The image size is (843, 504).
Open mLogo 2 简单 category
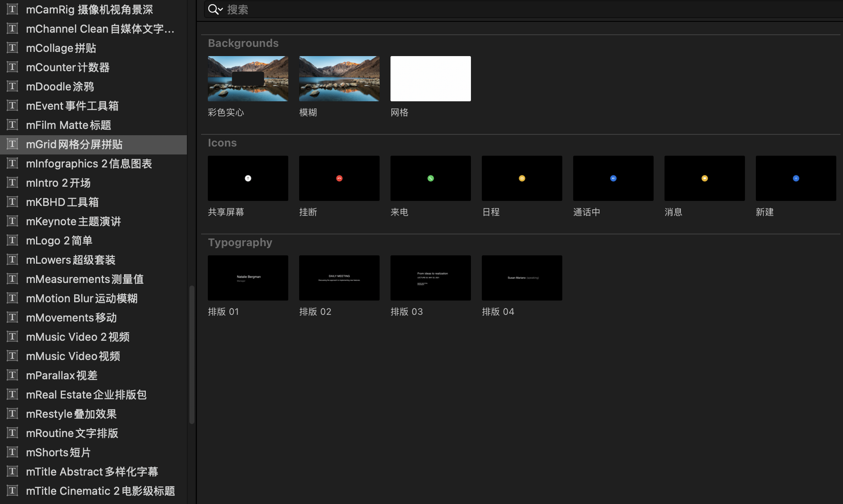click(93, 240)
